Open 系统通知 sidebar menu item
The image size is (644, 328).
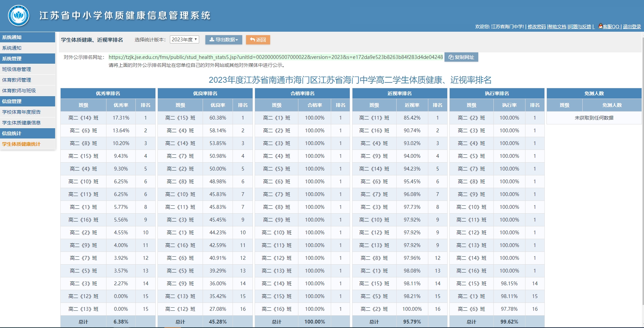(28, 48)
